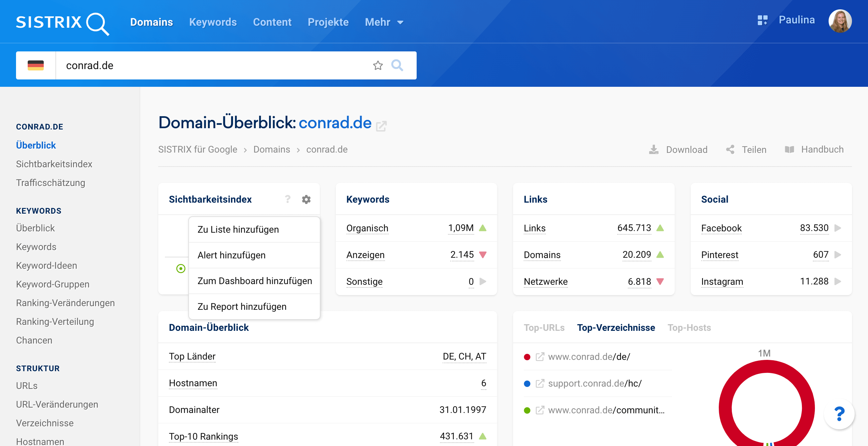Image resolution: width=868 pixels, height=446 pixels.
Task: Open Sichtbarkeitsindex in the left sidebar
Action: [x=54, y=164]
